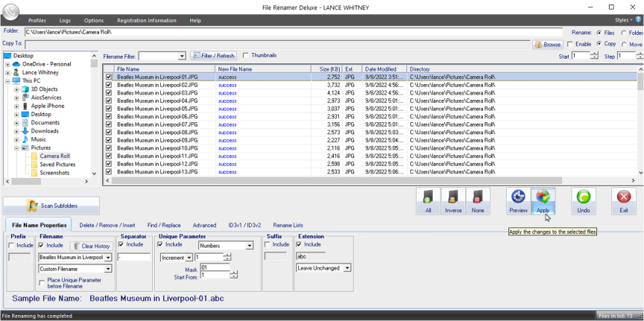The image size is (644, 321).
Task: Open the Profiles menu
Action: (37, 21)
